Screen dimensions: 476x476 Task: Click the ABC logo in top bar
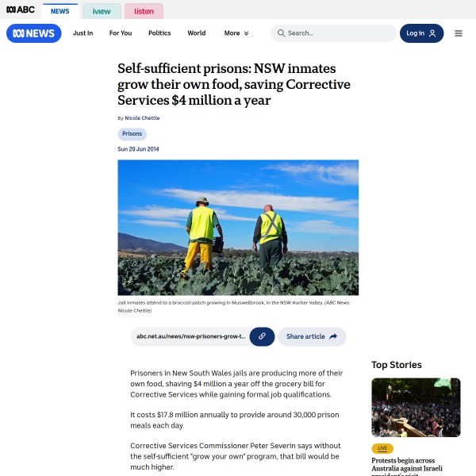click(21, 10)
